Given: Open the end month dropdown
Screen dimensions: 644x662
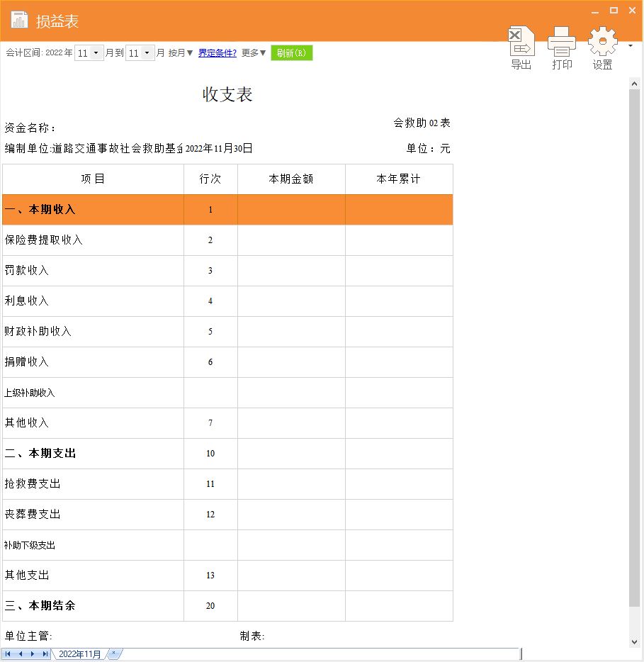Looking at the screenshot, I should [x=147, y=53].
